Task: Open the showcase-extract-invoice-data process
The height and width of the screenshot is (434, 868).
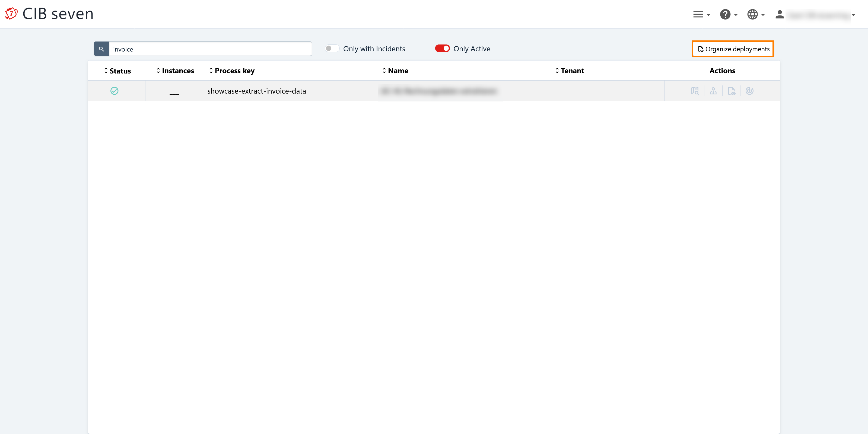Action: [256, 91]
